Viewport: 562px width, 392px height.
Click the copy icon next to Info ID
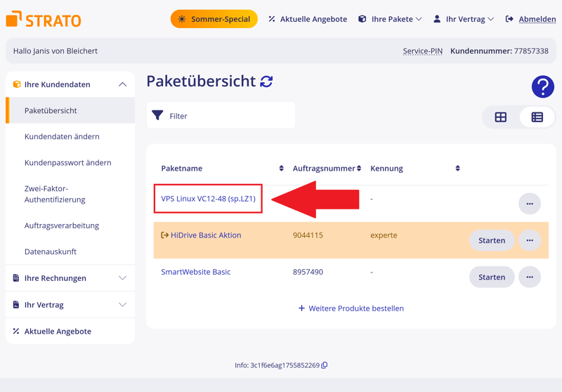pyautogui.click(x=325, y=365)
